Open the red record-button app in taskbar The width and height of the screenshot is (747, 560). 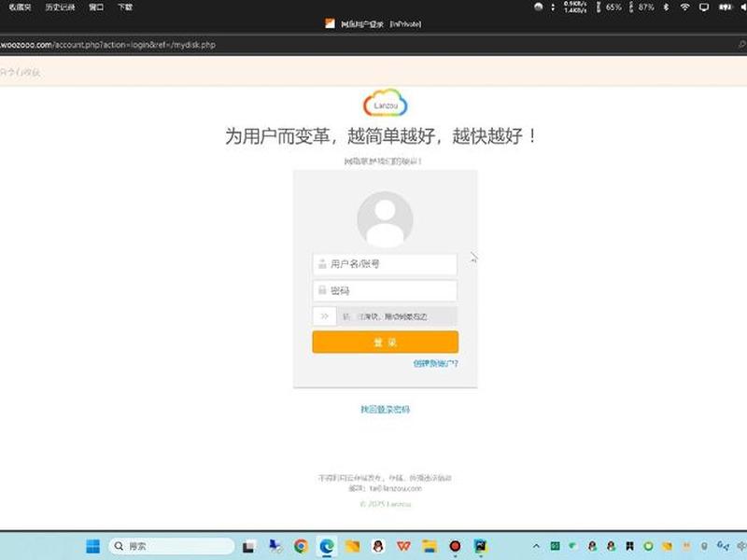point(455,546)
